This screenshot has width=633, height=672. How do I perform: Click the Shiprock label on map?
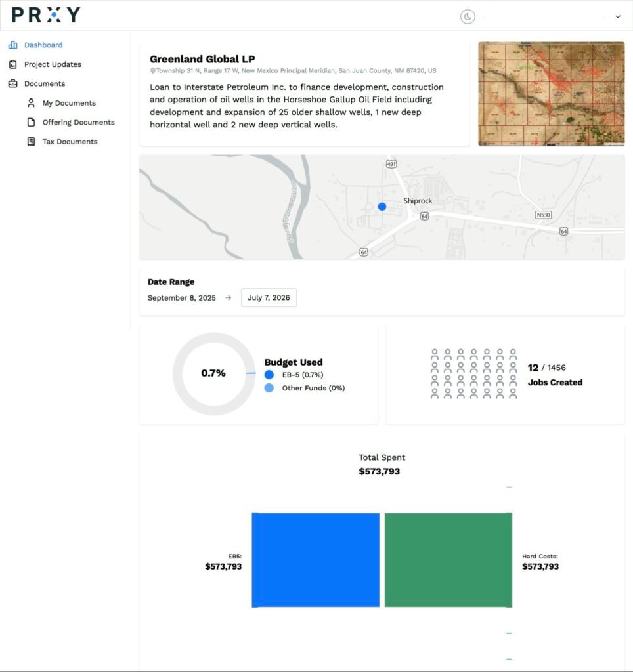tap(418, 201)
